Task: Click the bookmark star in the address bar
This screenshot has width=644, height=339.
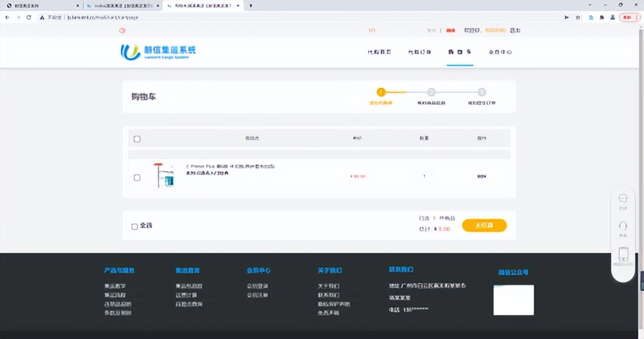Action: pyautogui.click(x=577, y=17)
